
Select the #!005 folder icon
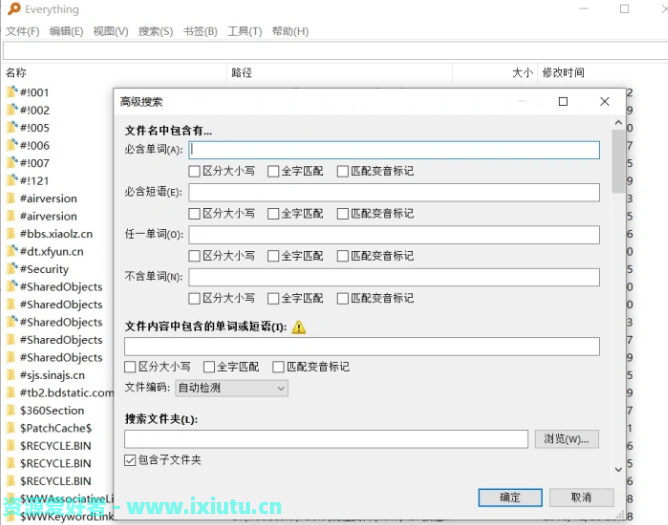pyautogui.click(x=12, y=127)
